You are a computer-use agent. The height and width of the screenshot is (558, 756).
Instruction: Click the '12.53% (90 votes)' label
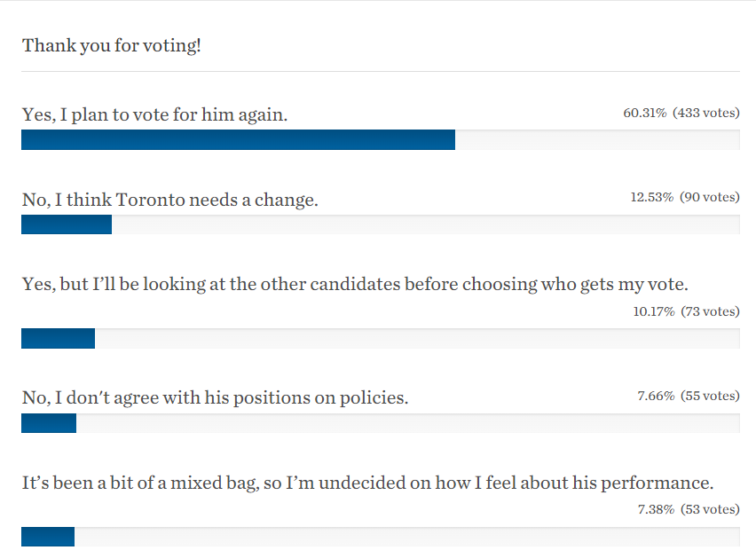(x=685, y=197)
